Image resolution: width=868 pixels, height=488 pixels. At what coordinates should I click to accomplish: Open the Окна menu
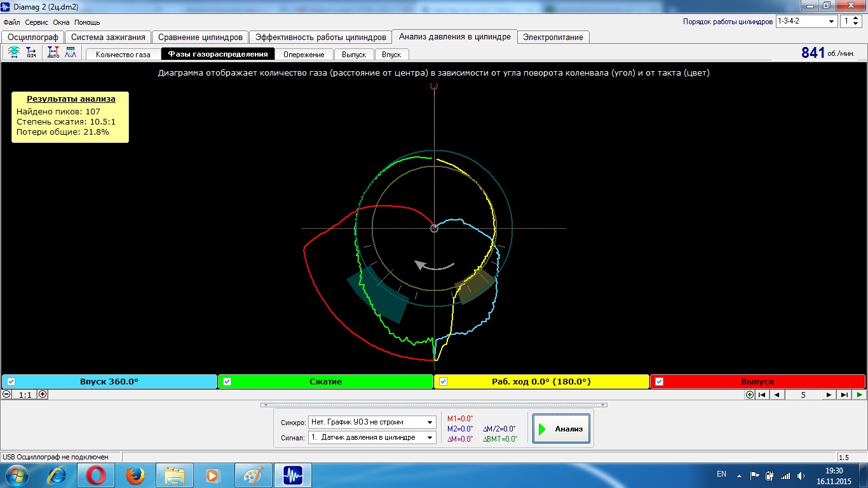(61, 22)
